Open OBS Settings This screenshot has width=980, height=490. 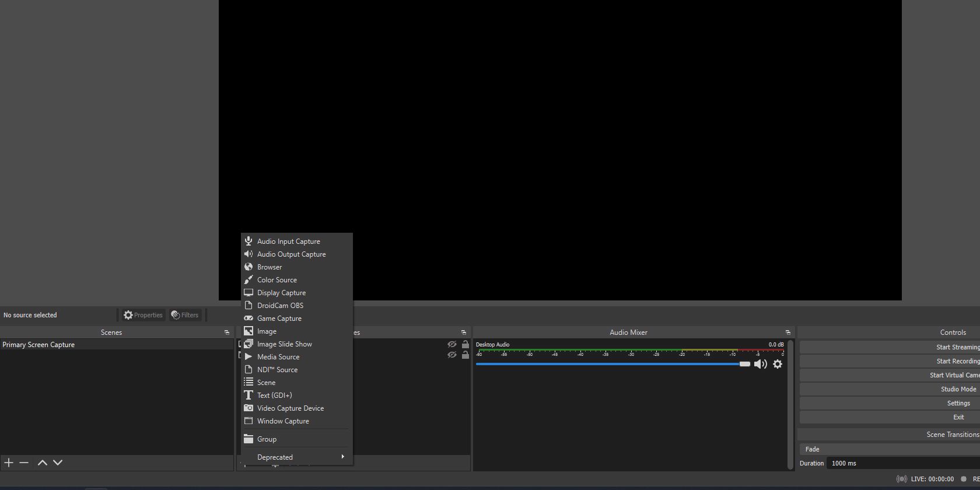pos(890,403)
